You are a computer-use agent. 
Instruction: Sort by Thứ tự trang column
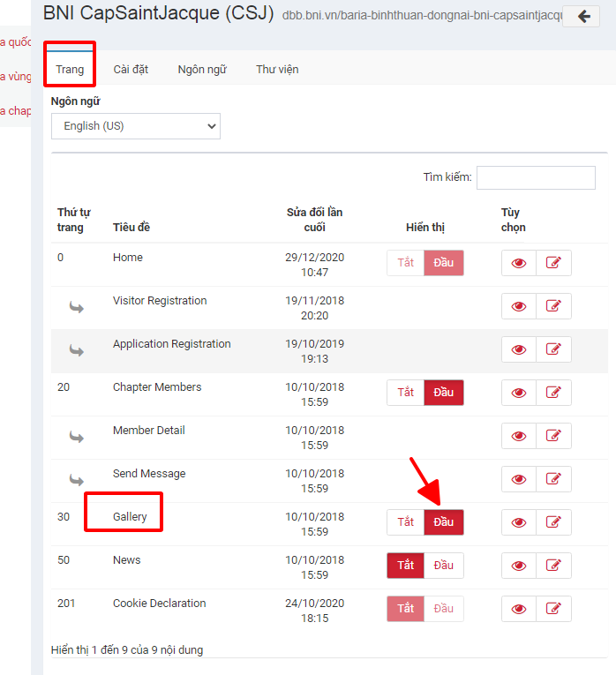pyautogui.click(x=74, y=220)
